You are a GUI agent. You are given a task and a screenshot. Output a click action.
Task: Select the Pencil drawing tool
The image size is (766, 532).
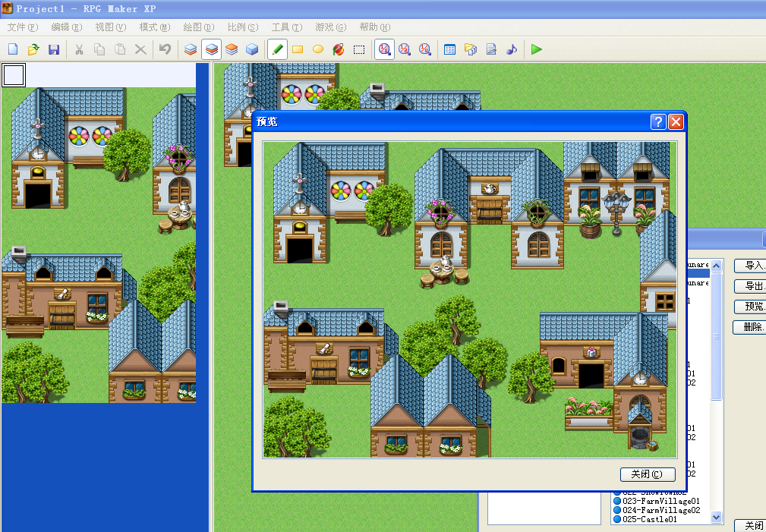point(277,49)
